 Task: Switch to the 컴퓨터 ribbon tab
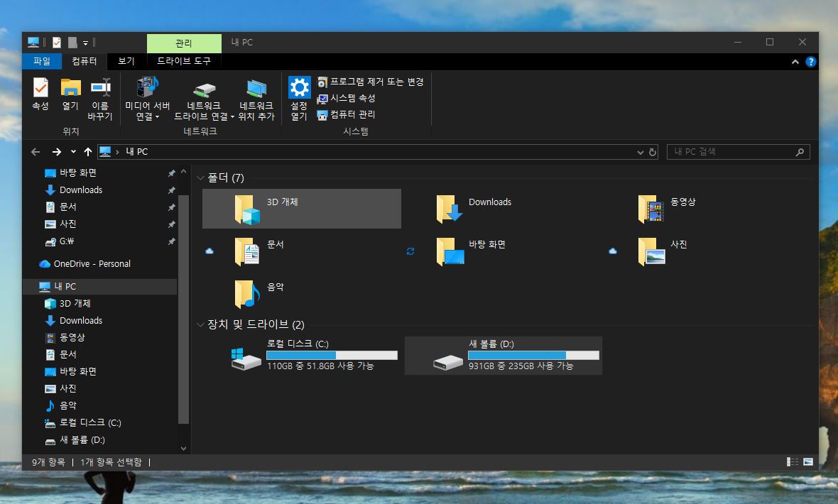85,62
